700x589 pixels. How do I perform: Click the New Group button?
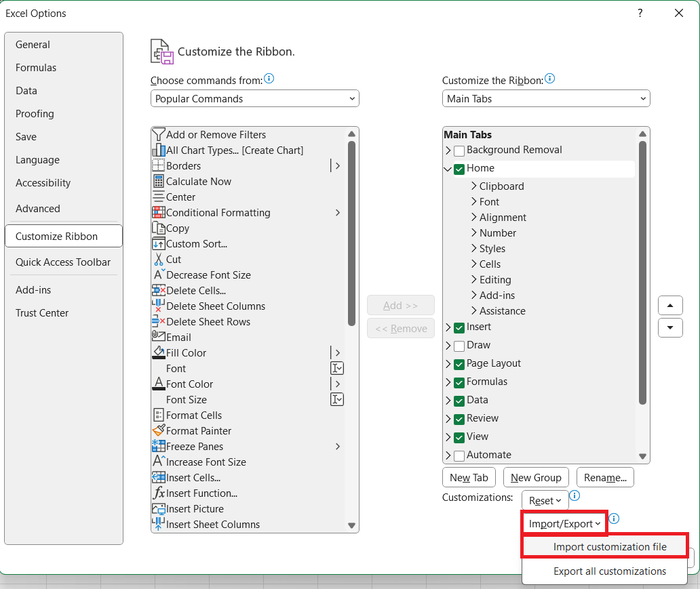[536, 477]
